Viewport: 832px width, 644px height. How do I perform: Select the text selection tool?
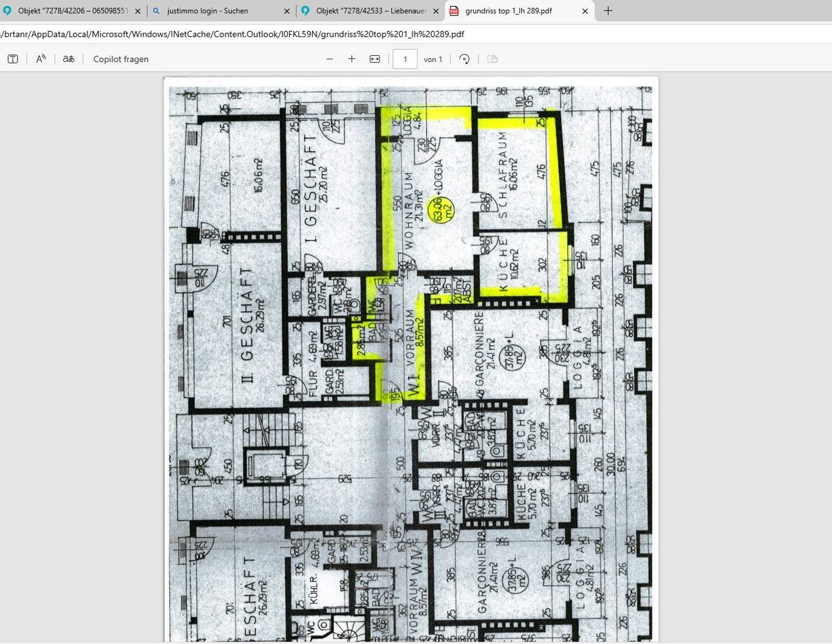12,59
